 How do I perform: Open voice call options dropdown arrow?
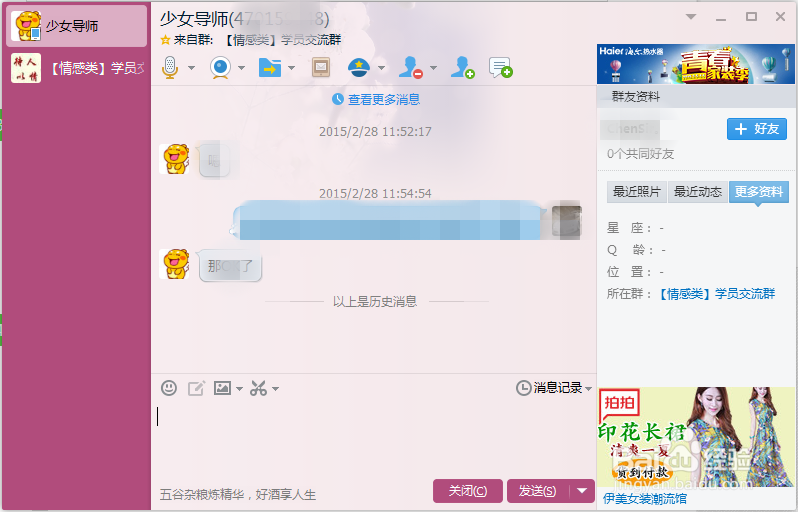click(x=191, y=68)
